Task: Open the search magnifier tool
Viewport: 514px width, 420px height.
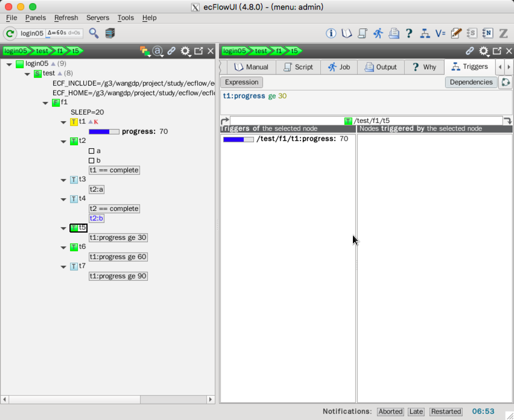Action: [94, 33]
